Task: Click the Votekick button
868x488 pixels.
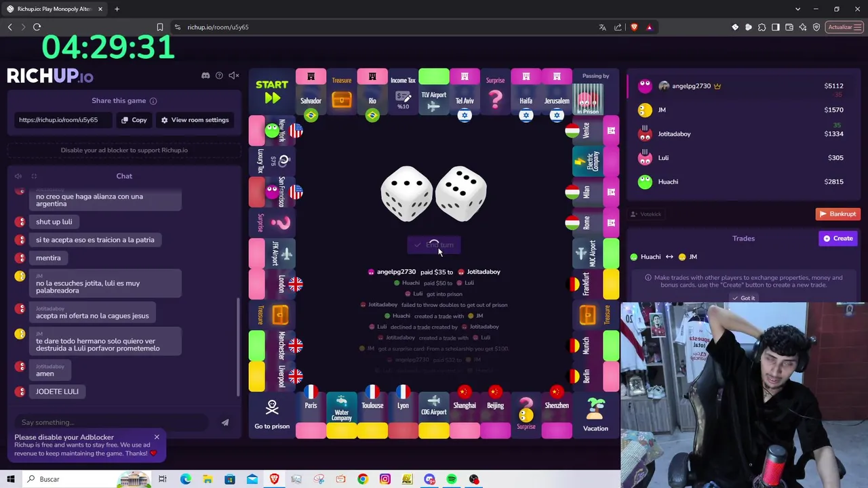Action: [x=646, y=214]
